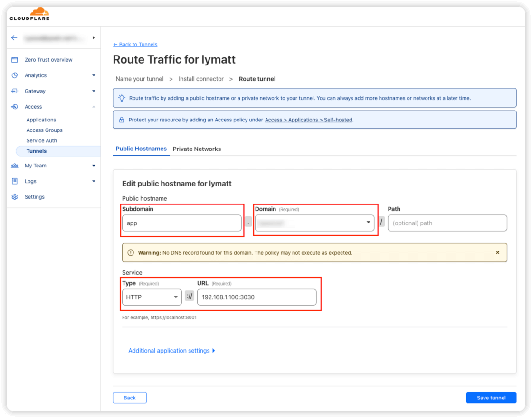Select the Public Hostnames tab

coord(141,149)
